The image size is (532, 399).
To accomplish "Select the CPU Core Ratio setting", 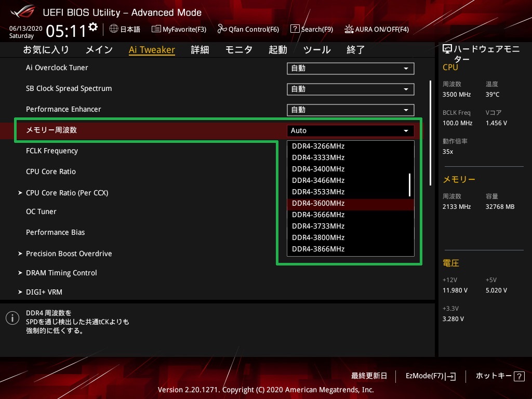I will (x=51, y=171).
